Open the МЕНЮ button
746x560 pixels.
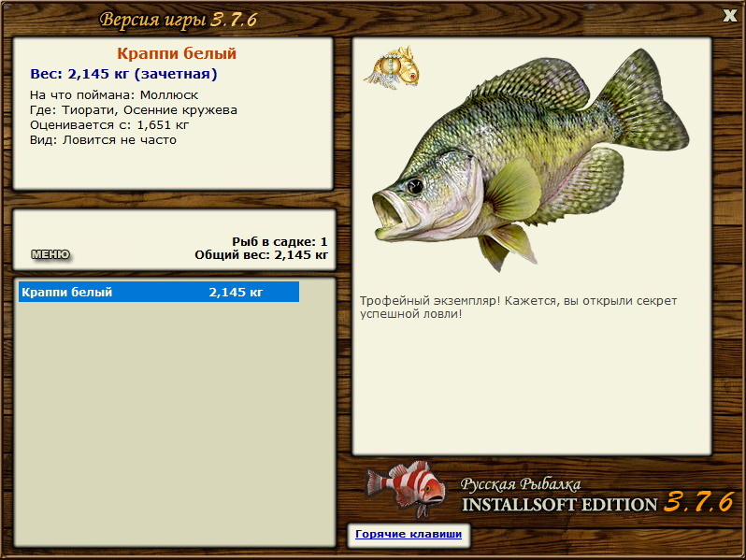pos(50,254)
